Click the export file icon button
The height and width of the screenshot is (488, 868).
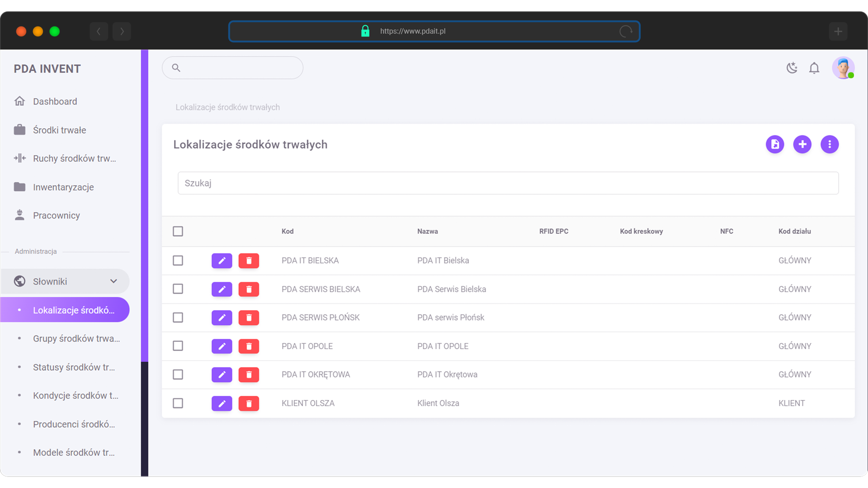775,144
